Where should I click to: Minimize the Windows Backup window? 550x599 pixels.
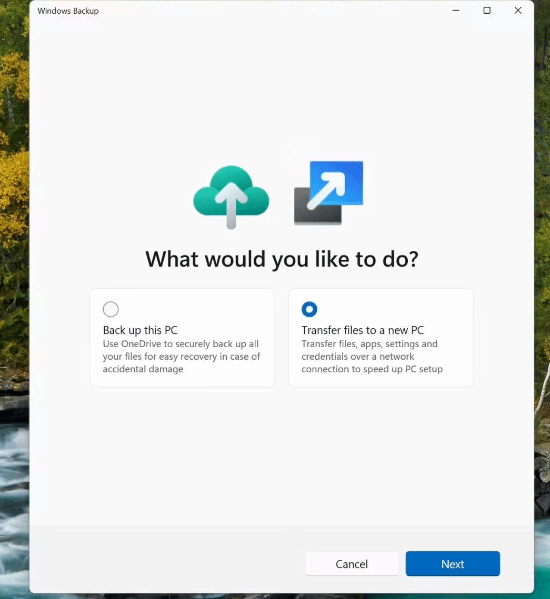click(456, 11)
